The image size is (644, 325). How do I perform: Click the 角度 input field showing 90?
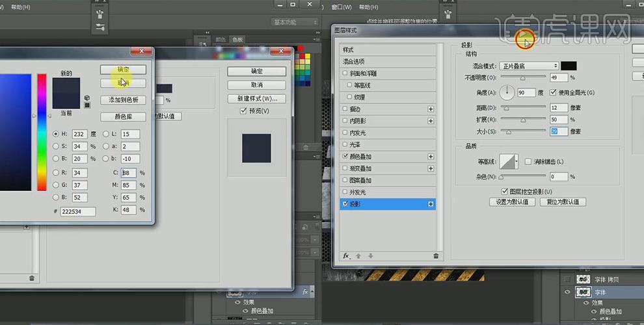tap(526, 93)
